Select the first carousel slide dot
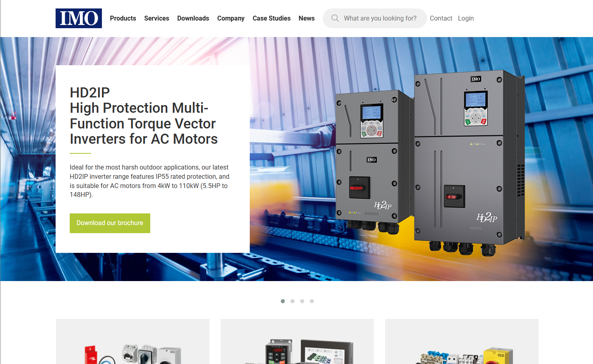 coord(283,301)
